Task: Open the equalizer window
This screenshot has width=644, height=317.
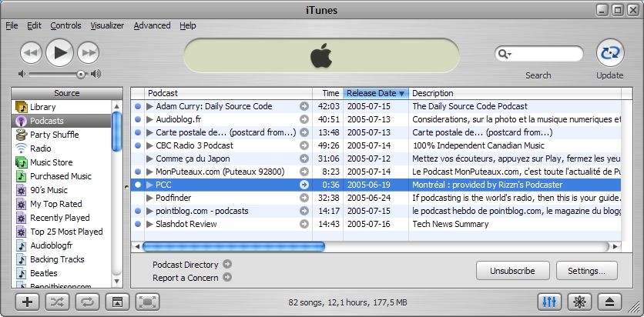Action: (549, 302)
